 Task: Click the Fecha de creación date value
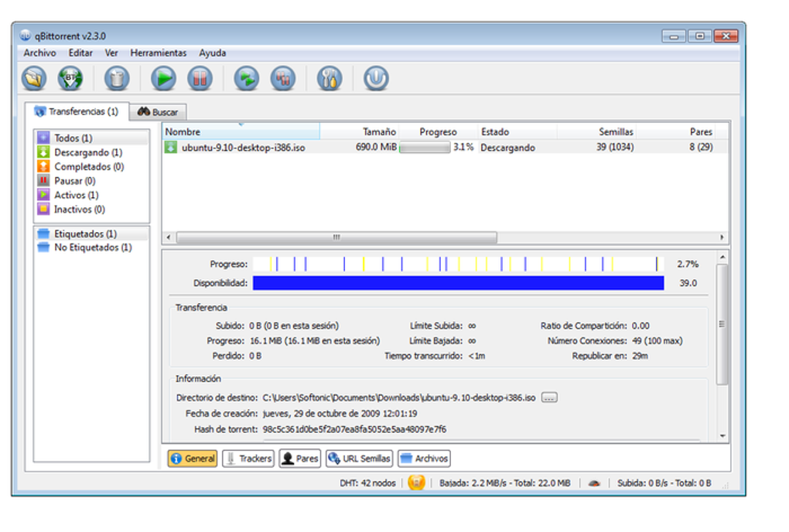[340, 414]
